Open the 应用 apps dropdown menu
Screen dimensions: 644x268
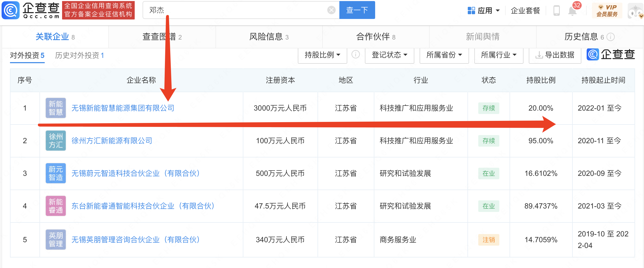coord(484,11)
